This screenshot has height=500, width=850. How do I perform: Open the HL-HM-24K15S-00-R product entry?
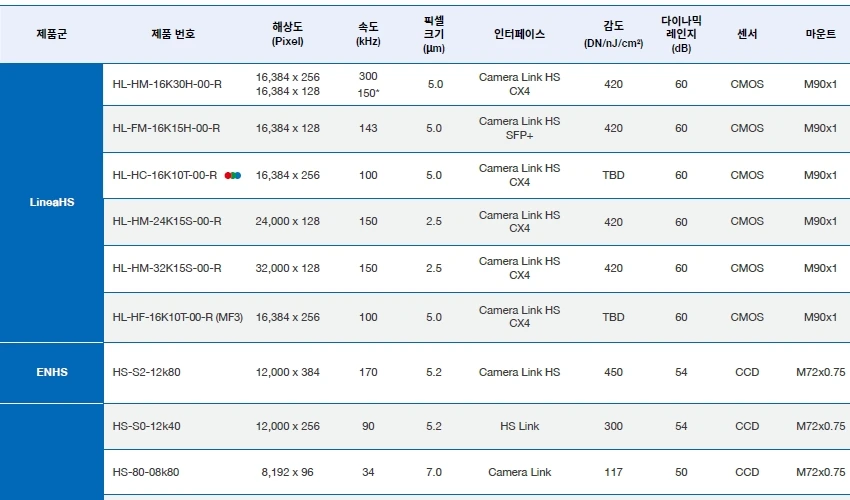pos(167,221)
